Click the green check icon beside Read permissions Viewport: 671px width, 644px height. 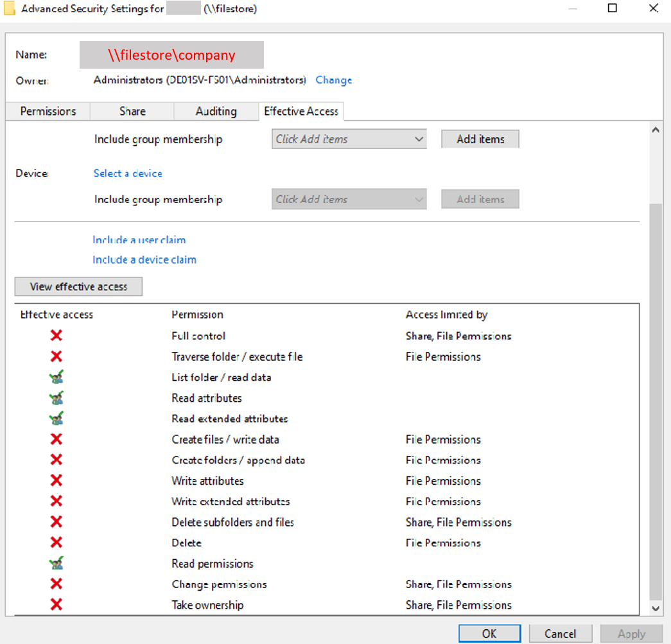[56, 563]
